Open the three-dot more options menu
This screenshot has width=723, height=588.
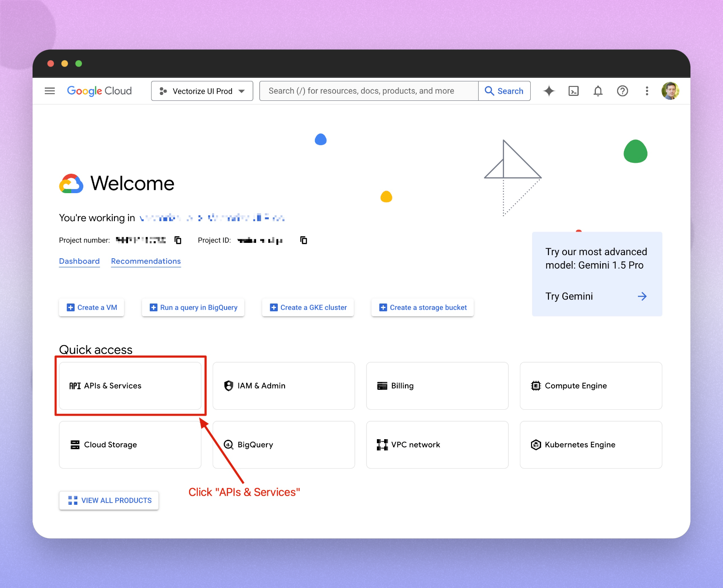(x=647, y=91)
